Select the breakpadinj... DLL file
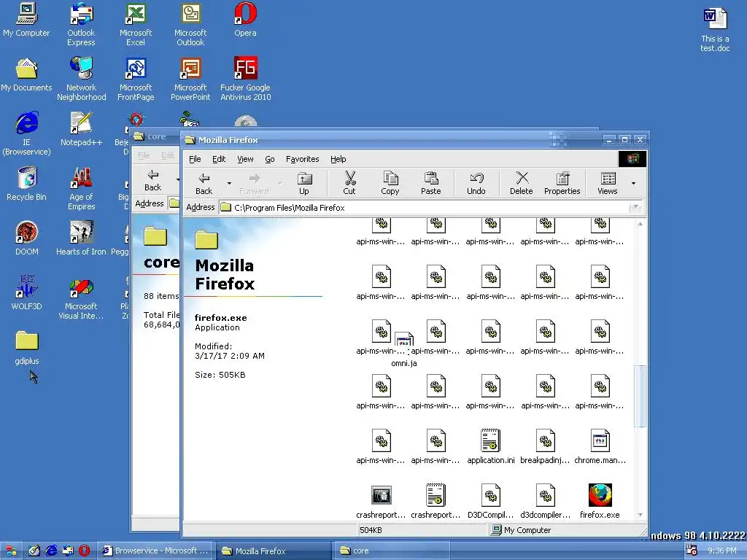This screenshot has width=747, height=560. coord(545,446)
